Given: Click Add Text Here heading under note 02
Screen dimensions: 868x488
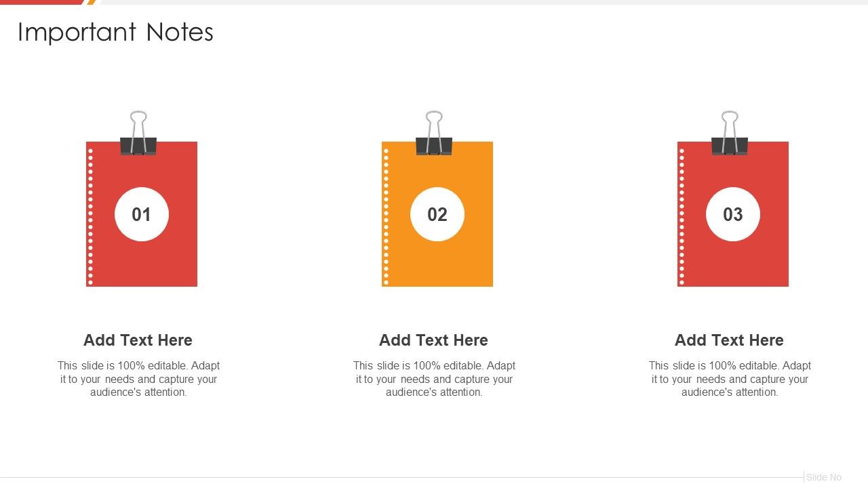Looking at the screenshot, I should 434,340.
